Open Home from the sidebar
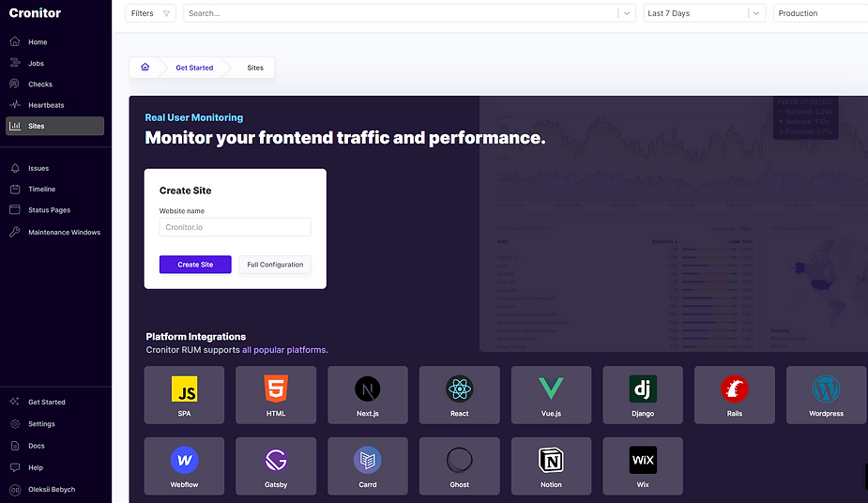868x503 pixels. (x=38, y=42)
